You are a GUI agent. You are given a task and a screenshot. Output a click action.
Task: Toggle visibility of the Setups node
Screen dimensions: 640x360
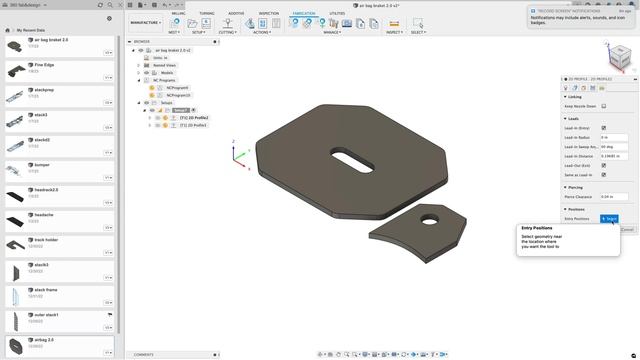pos(147,103)
